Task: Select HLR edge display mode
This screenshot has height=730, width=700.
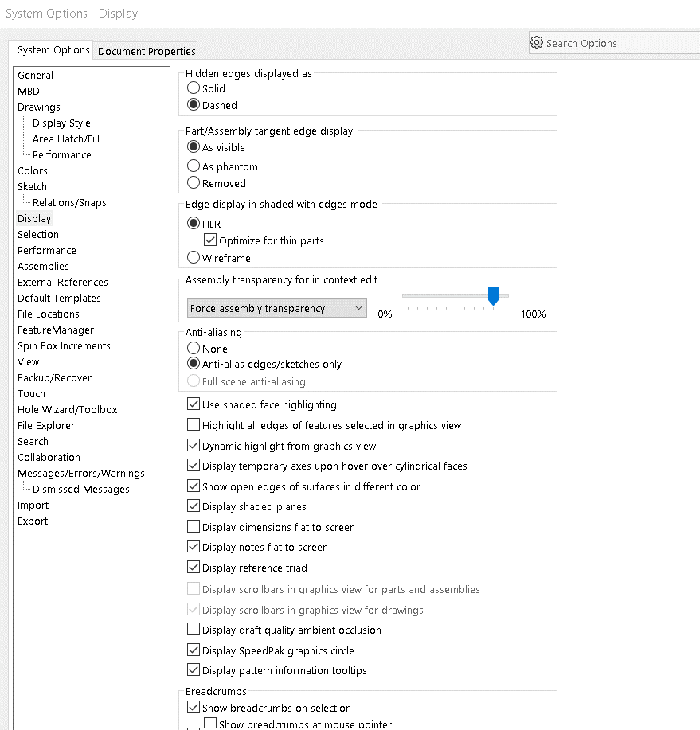Action: click(194, 224)
